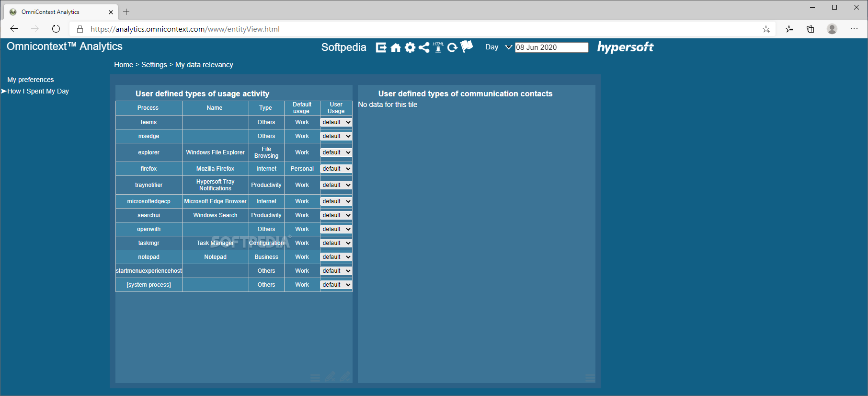This screenshot has width=868, height=396.
Task: Open User Usage dropdown for explorer
Action: pos(336,152)
